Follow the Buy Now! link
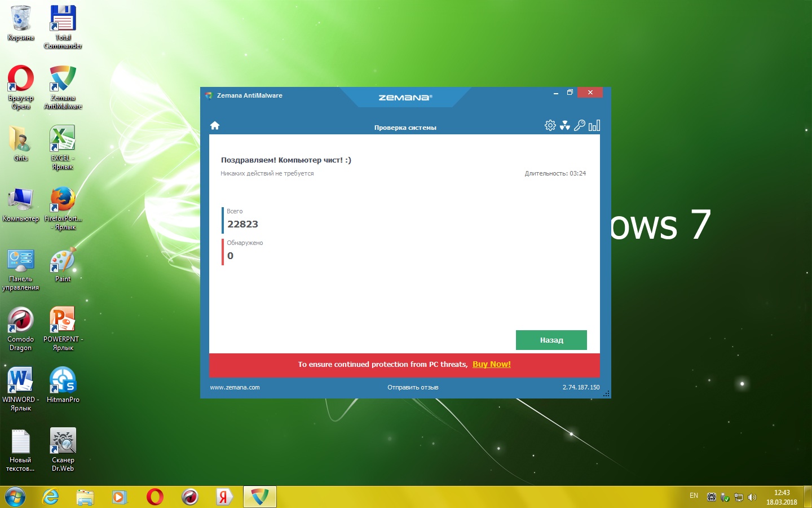The width and height of the screenshot is (812, 508). [x=492, y=364]
